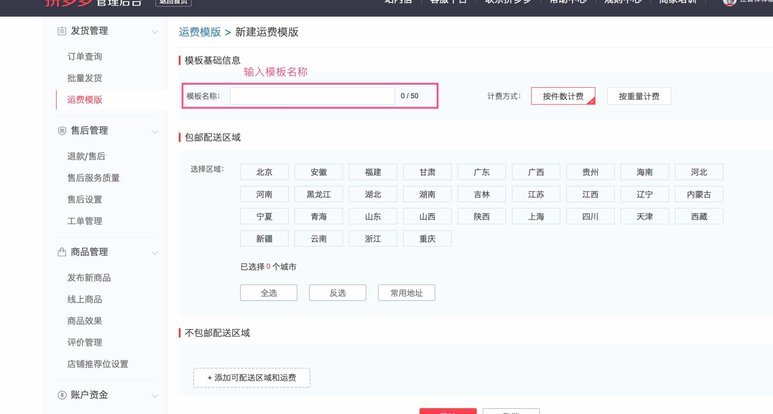Click the 常用地址 button
Image resolution: width=773 pixels, height=414 pixels.
click(407, 293)
